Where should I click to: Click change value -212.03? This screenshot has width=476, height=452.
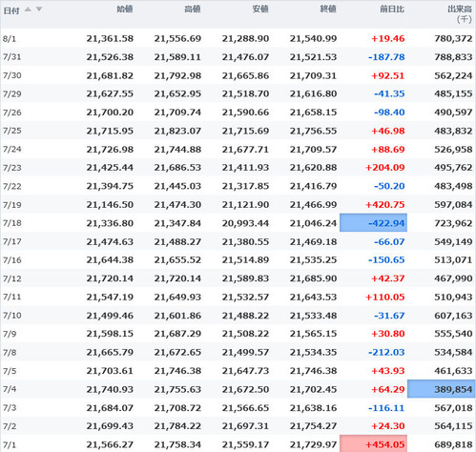pyautogui.click(x=386, y=353)
